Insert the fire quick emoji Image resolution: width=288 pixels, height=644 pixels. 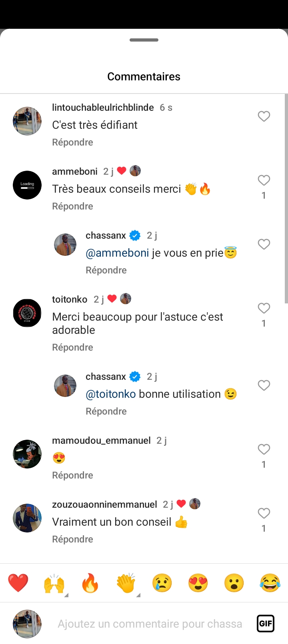tap(90, 583)
